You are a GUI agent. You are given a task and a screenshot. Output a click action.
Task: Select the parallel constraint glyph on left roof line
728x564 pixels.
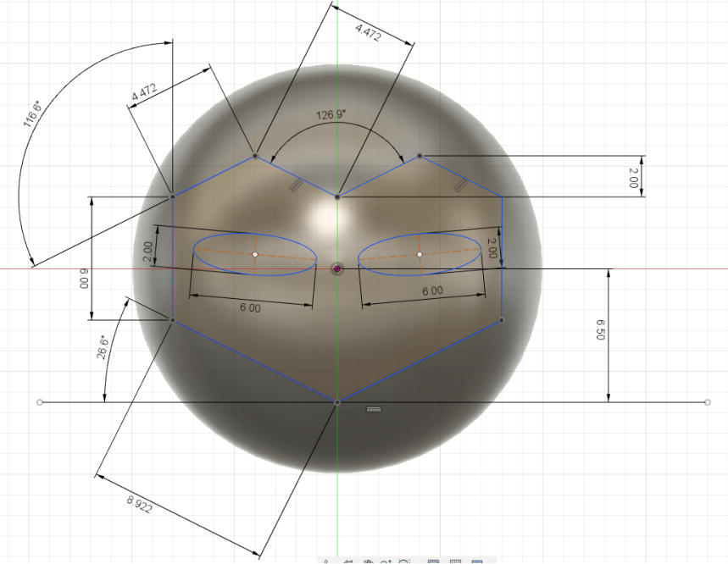pyautogui.click(x=297, y=185)
